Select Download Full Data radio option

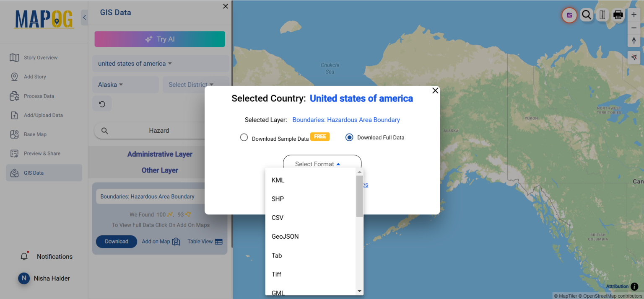349,137
